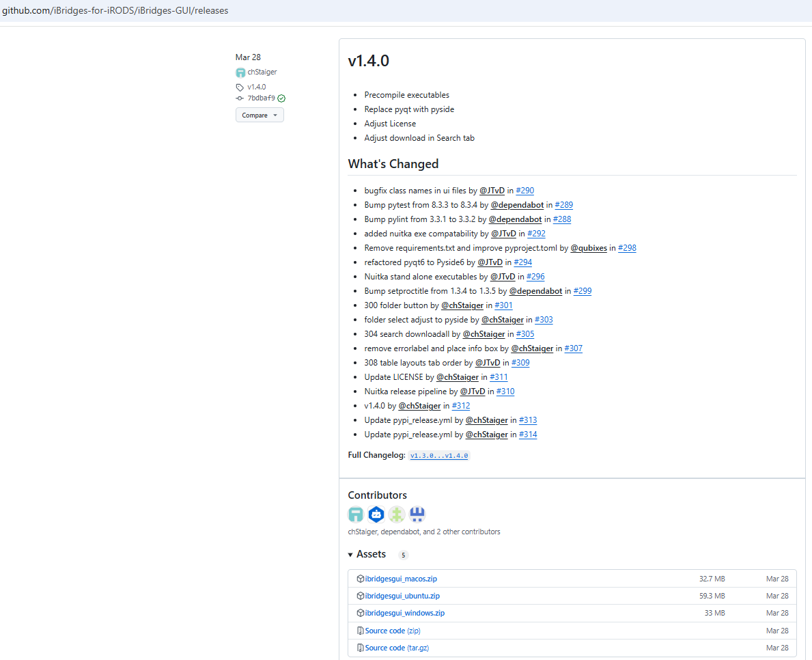
Task: Open pull request #312
Action: pyautogui.click(x=461, y=406)
